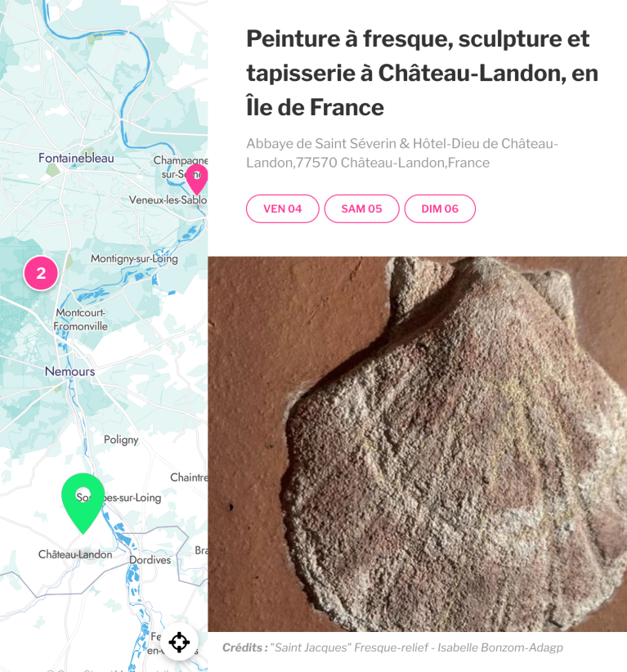Click the Souppes-sur-Loing map label

click(x=119, y=498)
